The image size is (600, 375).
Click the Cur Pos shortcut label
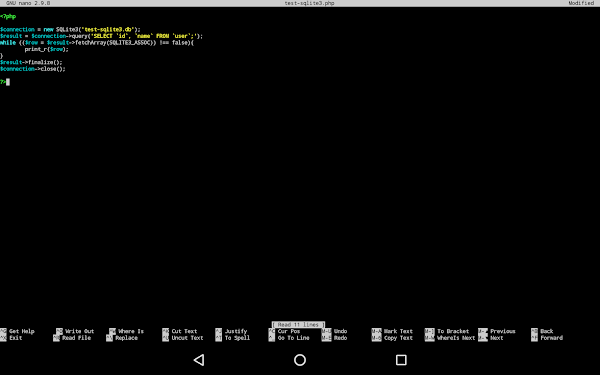point(289,331)
